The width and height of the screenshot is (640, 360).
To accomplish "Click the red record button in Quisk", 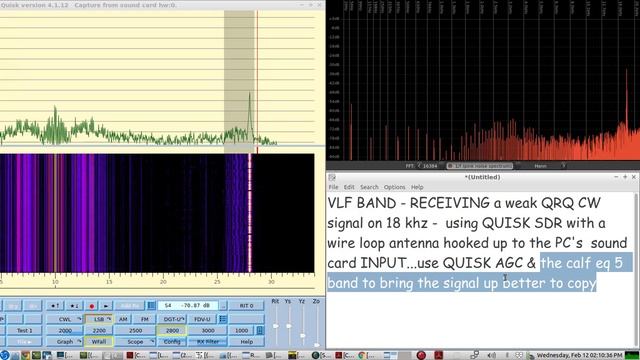I will pos(91,306).
